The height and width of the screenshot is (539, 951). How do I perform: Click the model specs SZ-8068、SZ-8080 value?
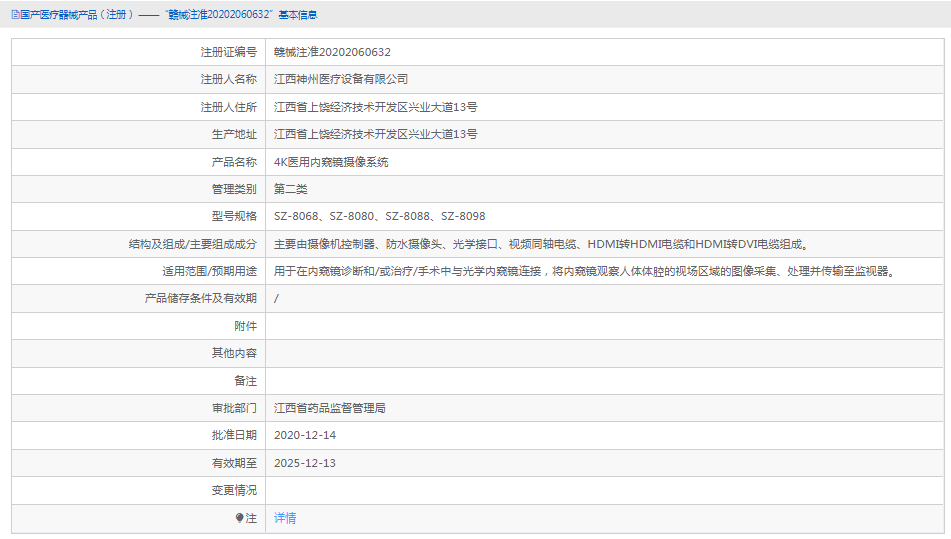(x=379, y=216)
